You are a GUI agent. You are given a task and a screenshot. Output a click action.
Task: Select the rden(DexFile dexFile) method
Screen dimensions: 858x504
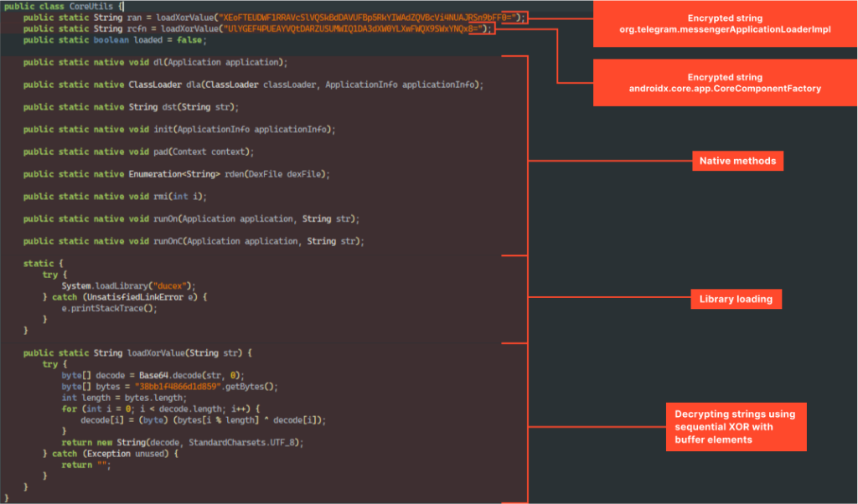(176, 174)
